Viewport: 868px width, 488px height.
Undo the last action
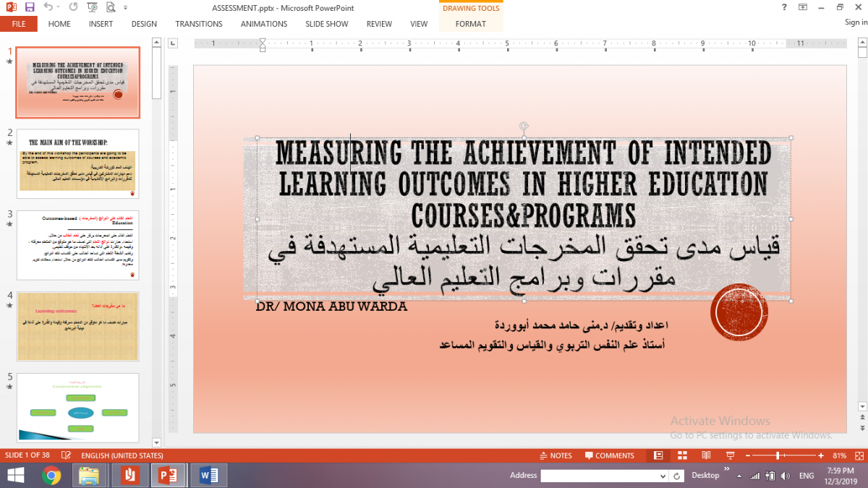point(48,7)
